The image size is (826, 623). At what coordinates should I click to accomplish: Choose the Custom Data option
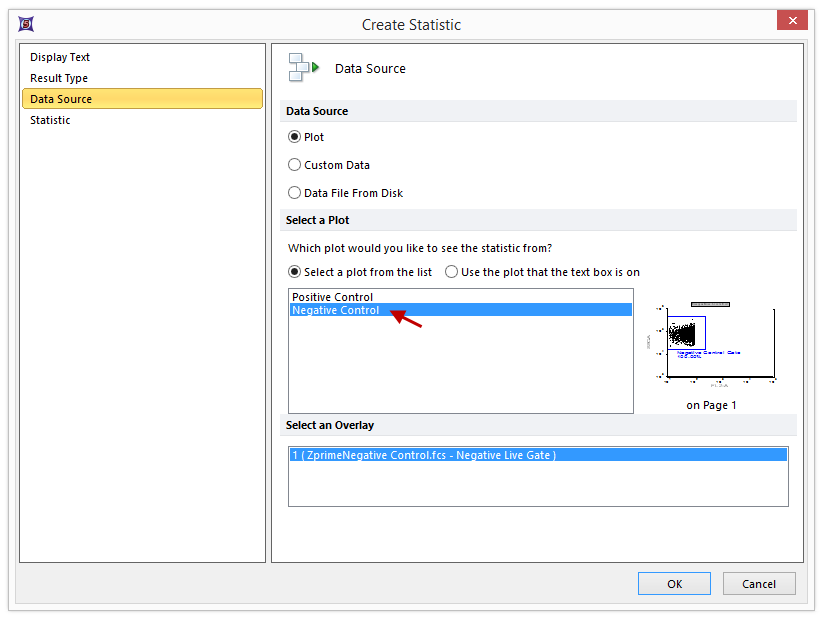tap(294, 165)
